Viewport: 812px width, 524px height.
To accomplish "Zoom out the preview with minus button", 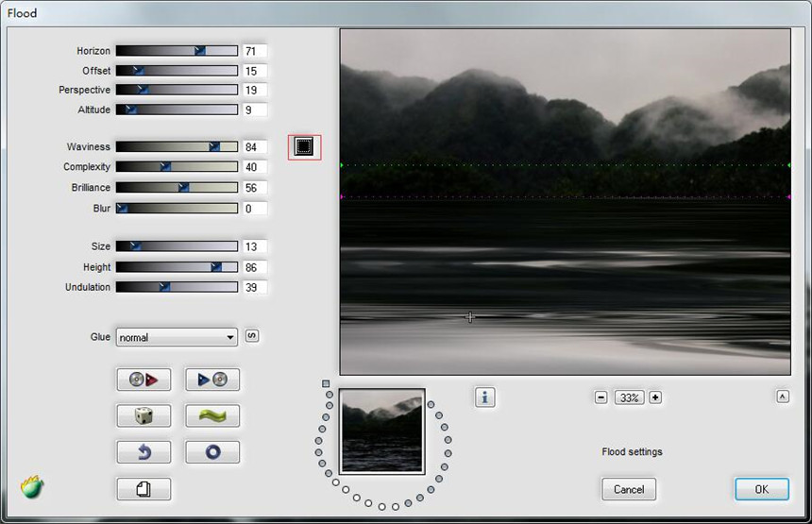I will [601, 397].
